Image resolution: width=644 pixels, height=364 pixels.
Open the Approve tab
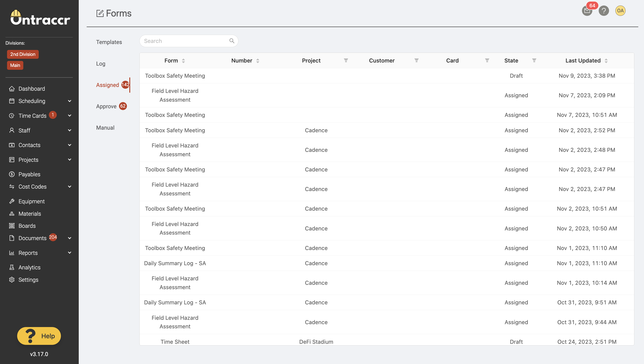click(106, 106)
